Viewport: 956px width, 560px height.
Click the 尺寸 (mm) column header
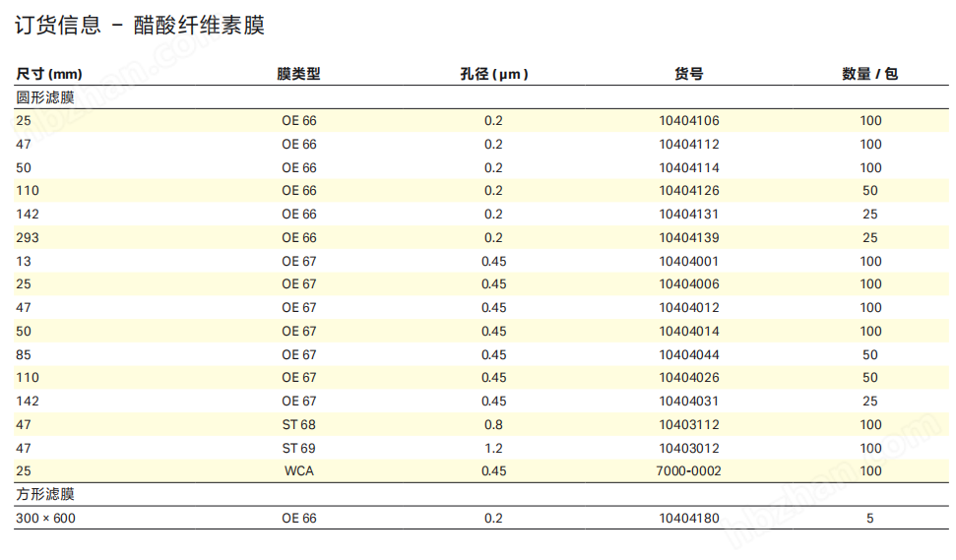pyautogui.click(x=49, y=74)
